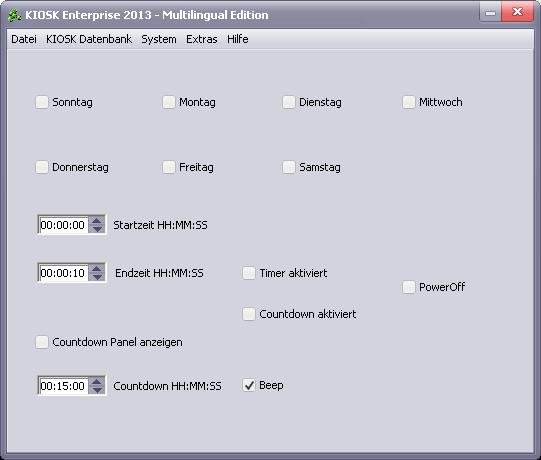Open the Datei menu

(24, 39)
